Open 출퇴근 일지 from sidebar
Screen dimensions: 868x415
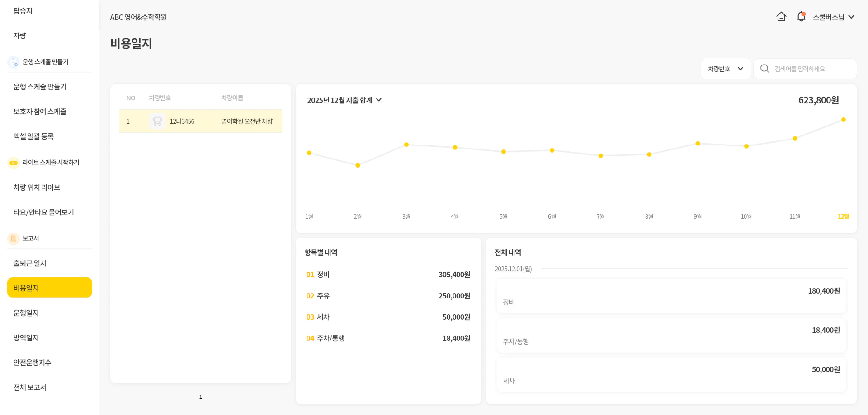point(30,263)
